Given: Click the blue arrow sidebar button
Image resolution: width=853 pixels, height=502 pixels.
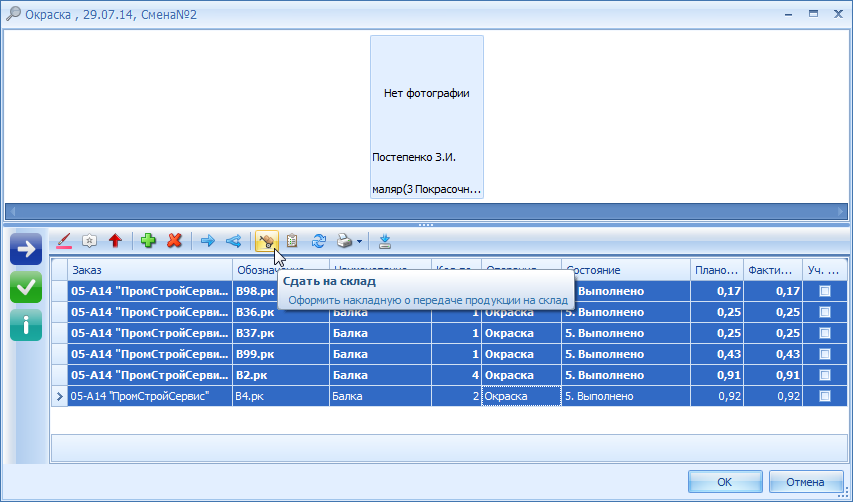Looking at the screenshot, I should point(26,249).
